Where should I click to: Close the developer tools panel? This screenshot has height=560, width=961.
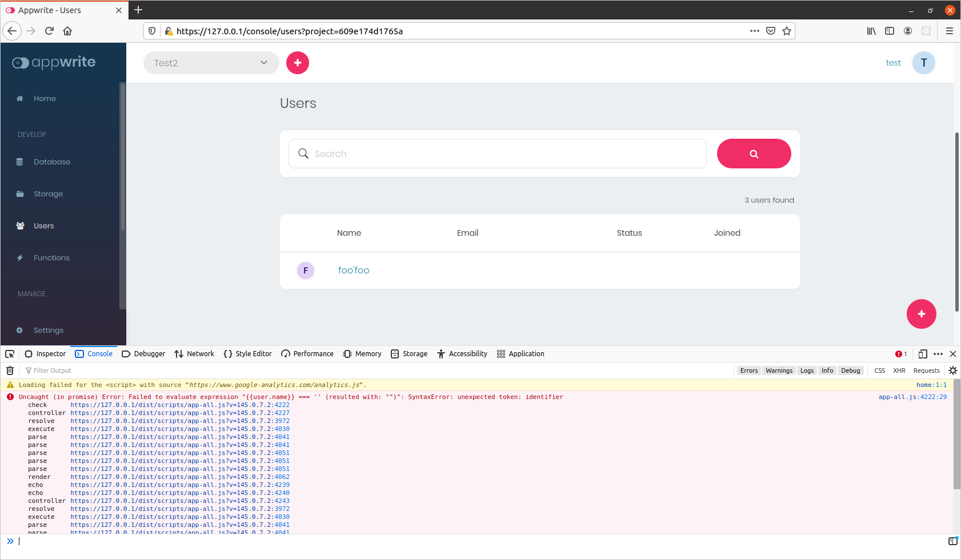[x=953, y=354]
